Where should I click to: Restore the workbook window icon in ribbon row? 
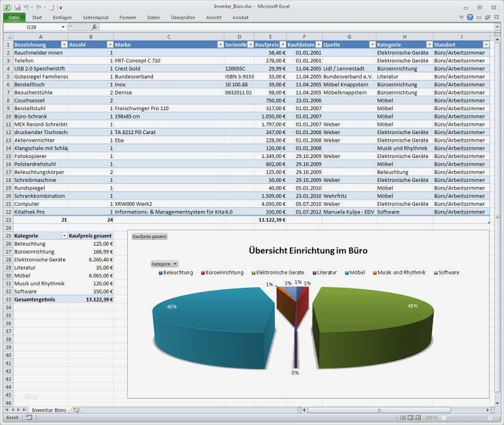coord(488,18)
